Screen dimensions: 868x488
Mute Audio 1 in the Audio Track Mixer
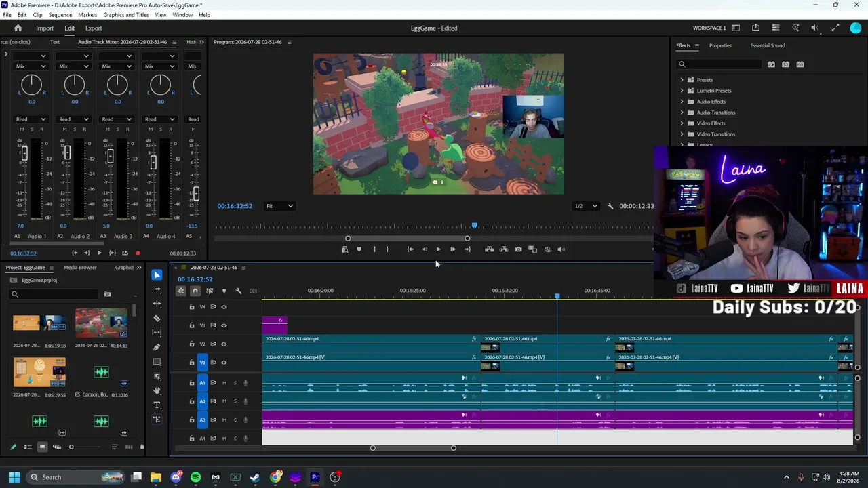click(22, 129)
